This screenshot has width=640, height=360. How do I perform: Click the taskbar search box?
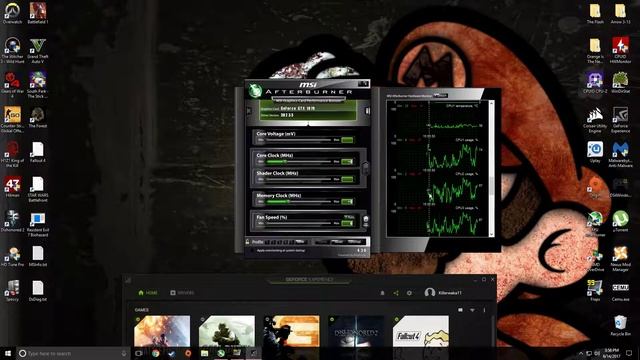(73, 353)
